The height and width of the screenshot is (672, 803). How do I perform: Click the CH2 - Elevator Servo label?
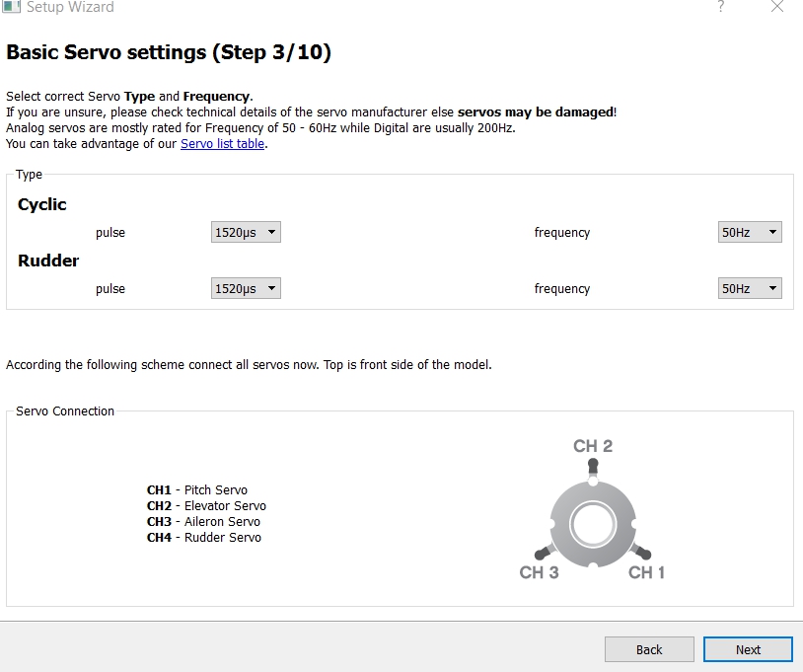[206, 506]
